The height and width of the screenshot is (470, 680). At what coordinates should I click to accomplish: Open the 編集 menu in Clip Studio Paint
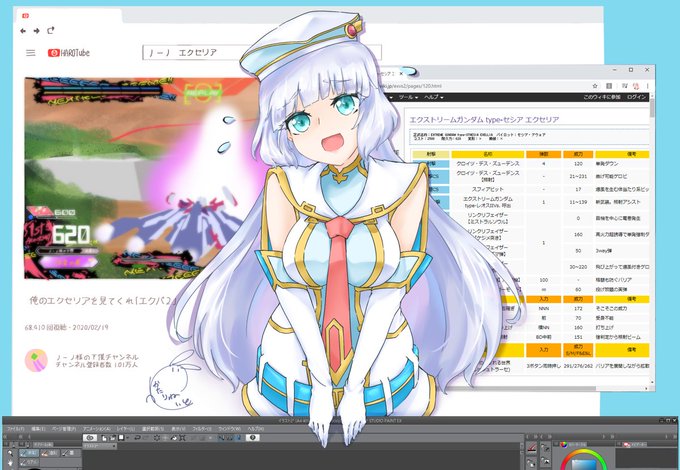click(x=38, y=429)
